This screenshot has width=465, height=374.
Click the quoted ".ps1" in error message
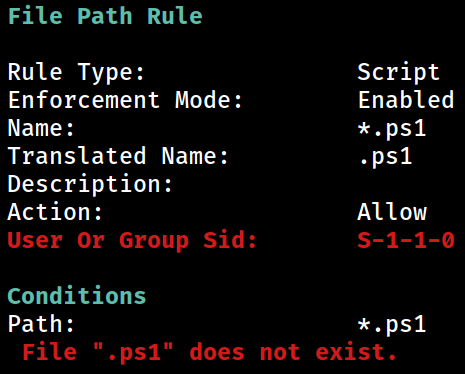[133, 353]
